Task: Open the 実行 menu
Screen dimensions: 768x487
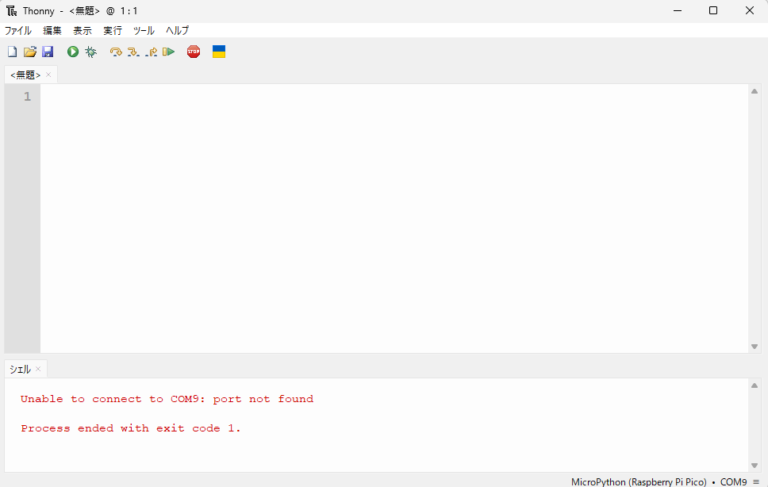Action: tap(113, 31)
